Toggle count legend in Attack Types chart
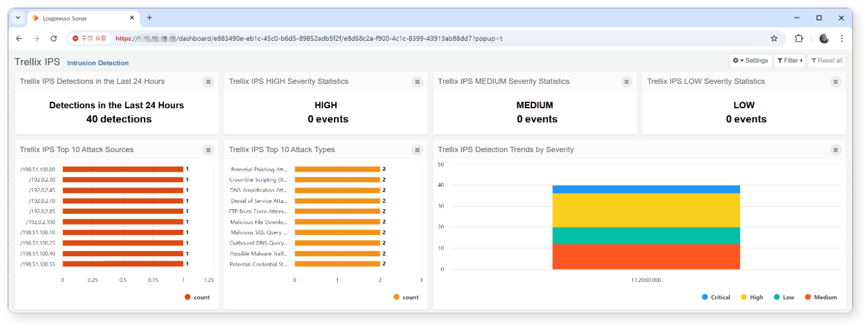 (x=406, y=298)
